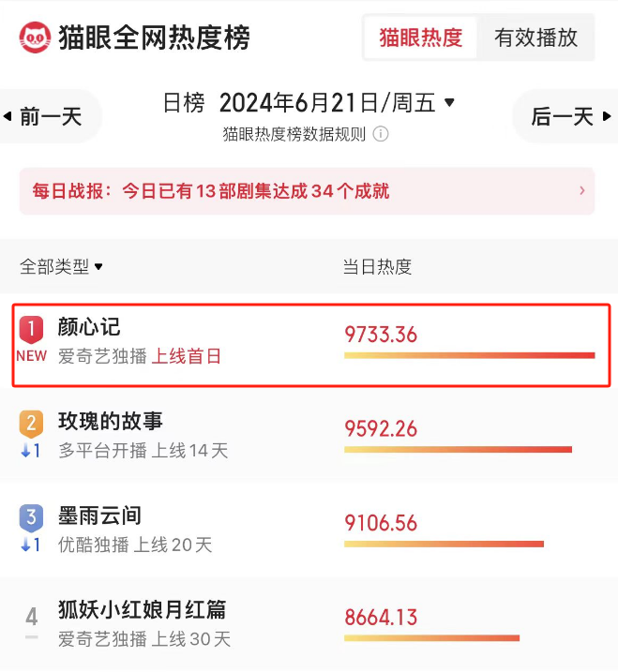Switch to 猫眼热度 toggle option
The width and height of the screenshot is (618, 672).
tap(420, 37)
